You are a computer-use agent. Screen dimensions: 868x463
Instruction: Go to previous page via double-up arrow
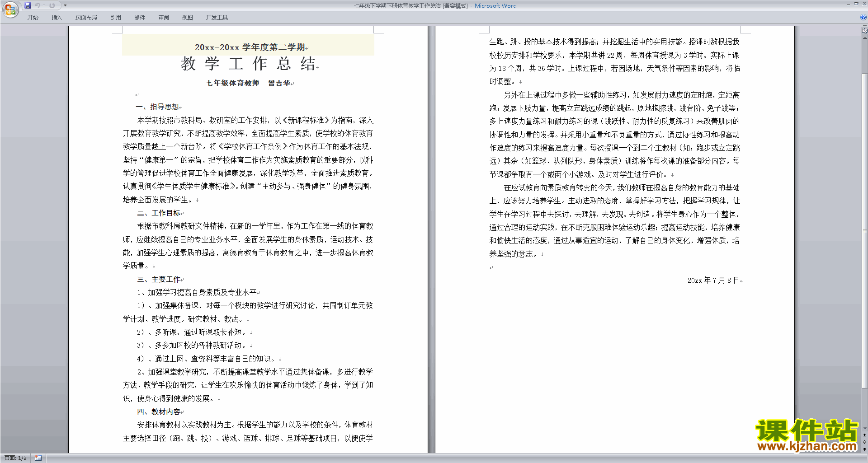[x=864, y=435]
